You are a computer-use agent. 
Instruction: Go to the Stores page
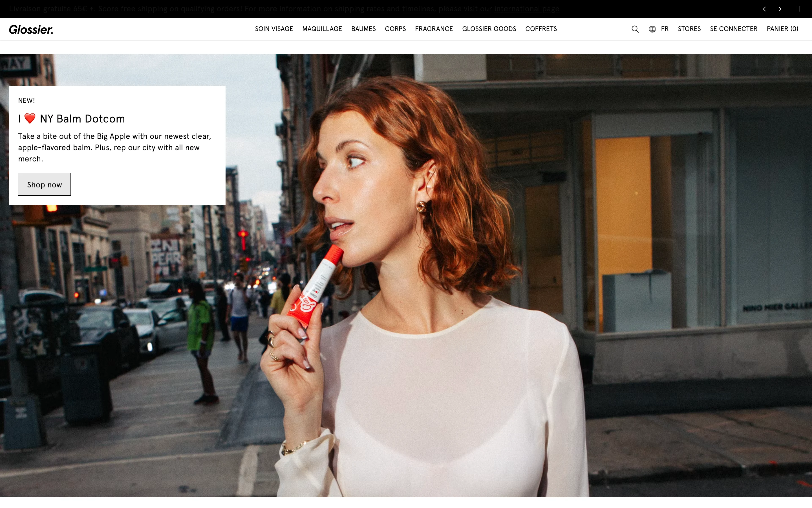pos(689,29)
